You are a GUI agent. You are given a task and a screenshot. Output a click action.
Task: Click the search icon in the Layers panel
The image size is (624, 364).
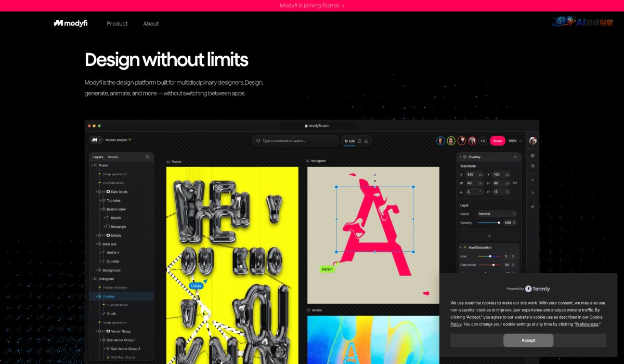[x=148, y=157]
